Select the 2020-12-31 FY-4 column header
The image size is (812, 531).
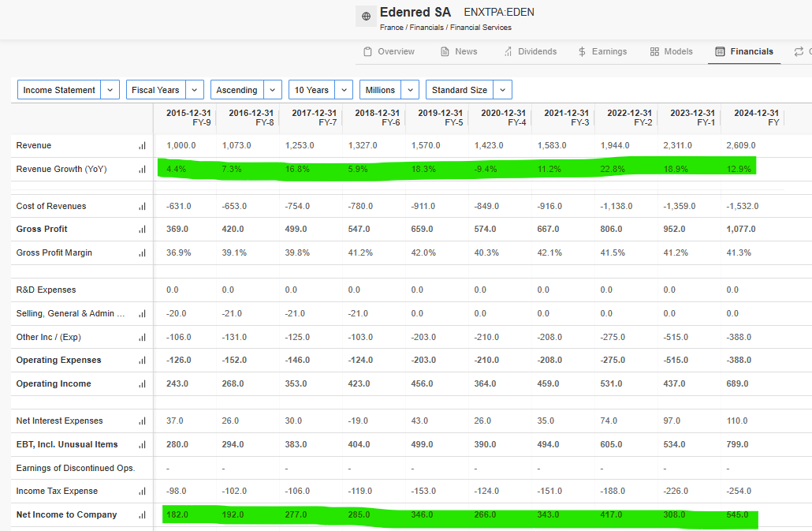(503, 118)
